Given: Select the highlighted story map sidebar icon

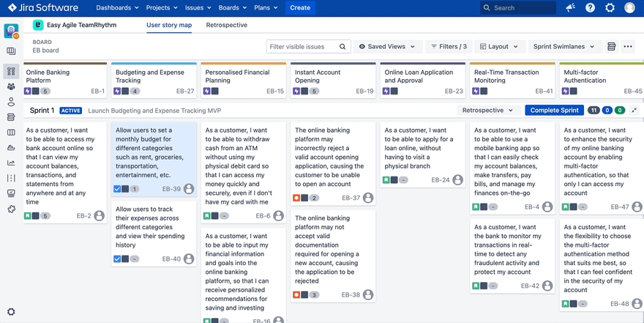Looking at the screenshot, I should 11,72.
